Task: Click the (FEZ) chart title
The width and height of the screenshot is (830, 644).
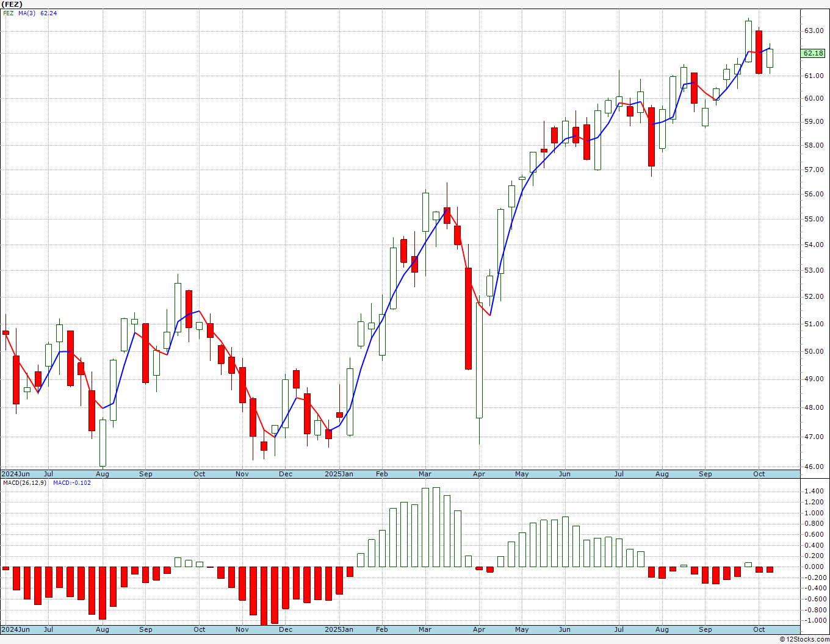Action: point(12,4)
